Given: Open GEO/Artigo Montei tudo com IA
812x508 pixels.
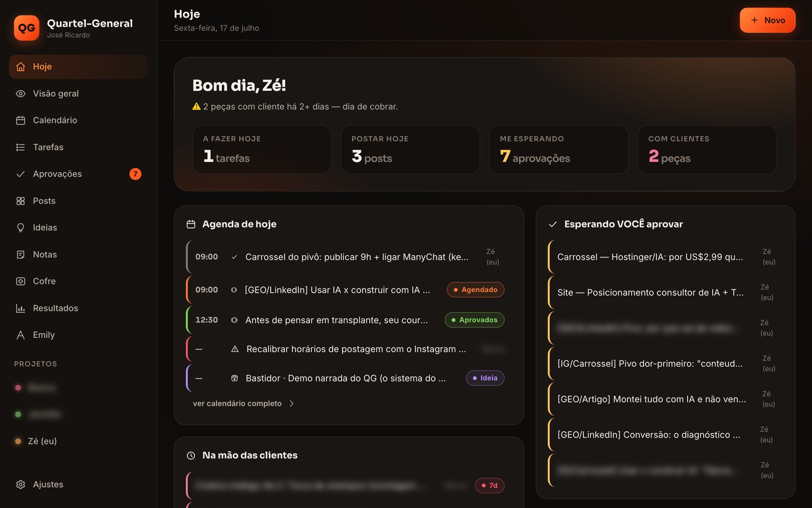Looking at the screenshot, I should click(665, 399).
